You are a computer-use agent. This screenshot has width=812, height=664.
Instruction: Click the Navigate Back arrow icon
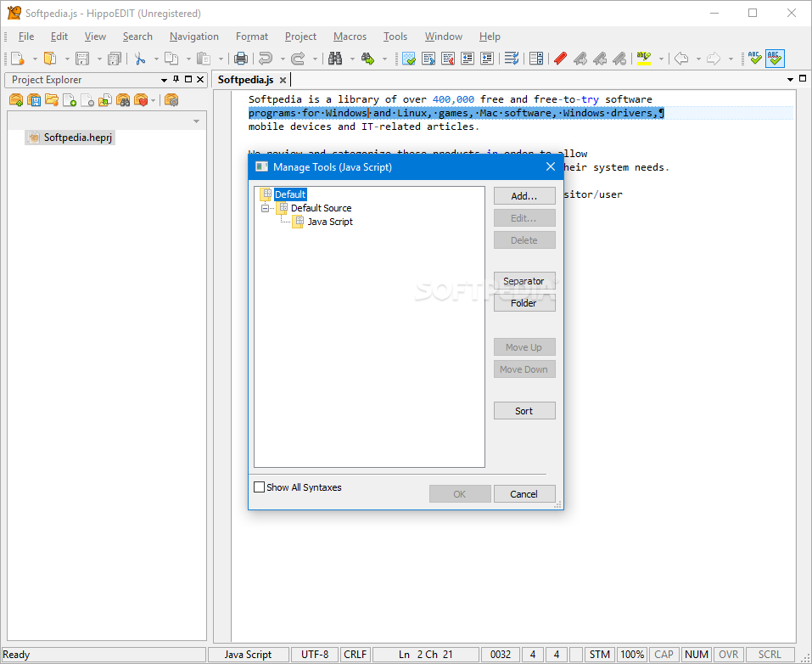pyautogui.click(x=681, y=59)
